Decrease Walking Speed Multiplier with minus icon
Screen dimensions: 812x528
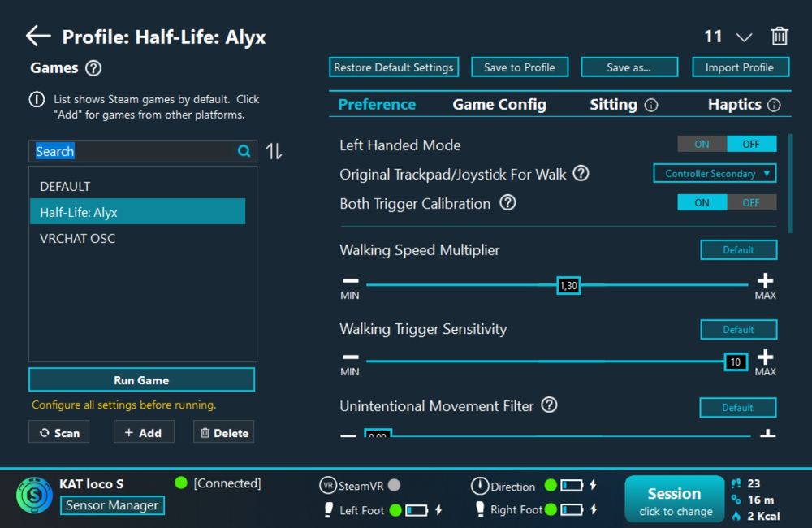tap(351, 280)
